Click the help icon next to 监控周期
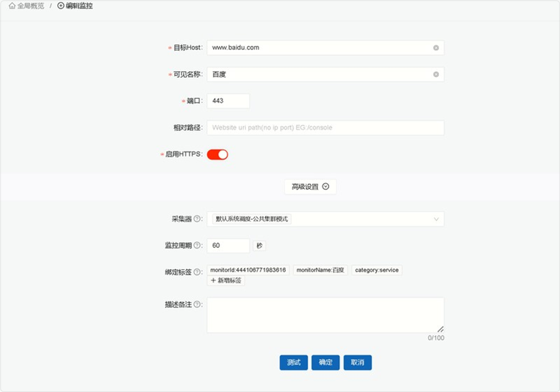This screenshot has height=392, width=560. [x=197, y=245]
